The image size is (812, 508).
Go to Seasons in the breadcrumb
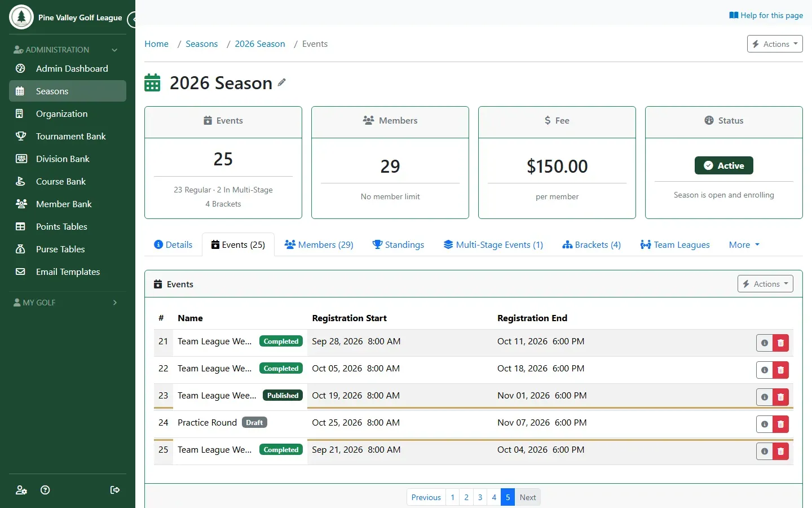[x=201, y=44]
